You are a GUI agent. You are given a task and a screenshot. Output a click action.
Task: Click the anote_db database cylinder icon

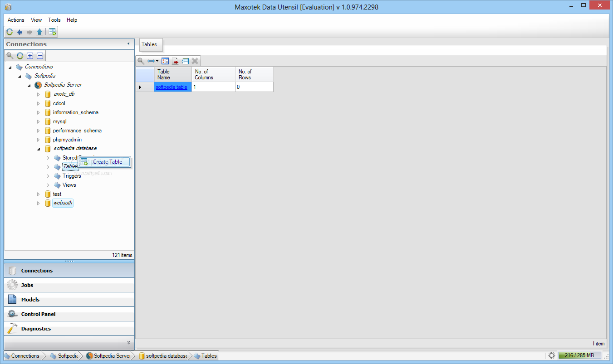click(x=48, y=94)
